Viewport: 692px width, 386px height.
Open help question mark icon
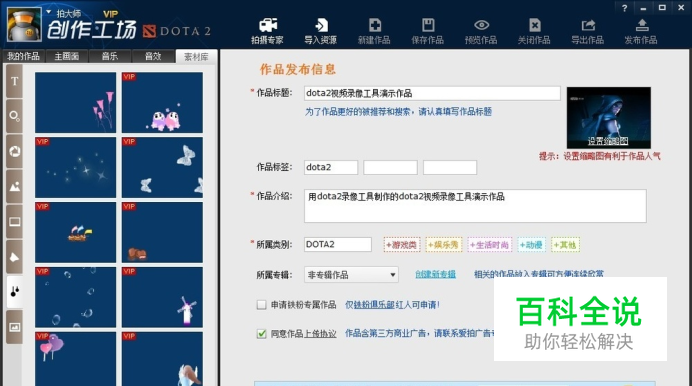point(624,8)
